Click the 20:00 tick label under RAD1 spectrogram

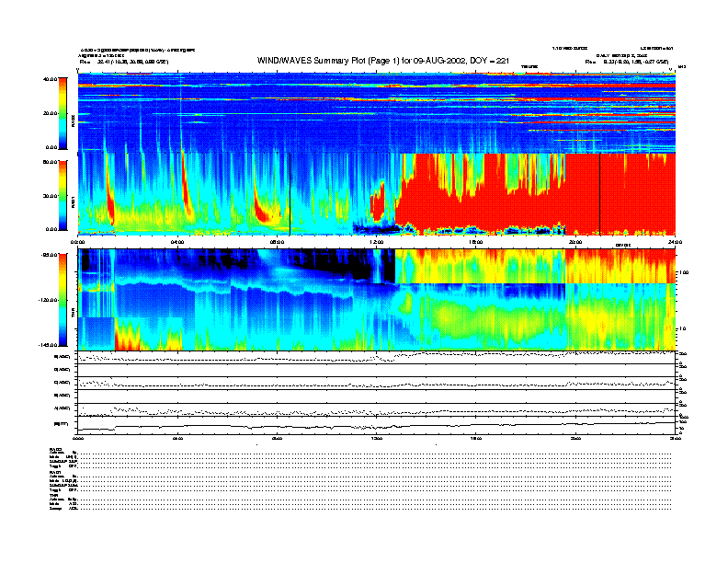coord(575,242)
